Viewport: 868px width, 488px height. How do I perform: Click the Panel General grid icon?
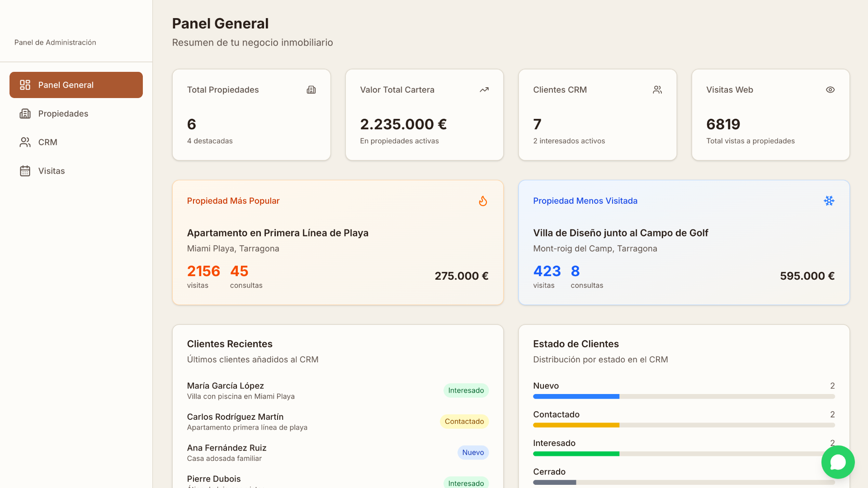pyautogui.click(x=25, y=85)
